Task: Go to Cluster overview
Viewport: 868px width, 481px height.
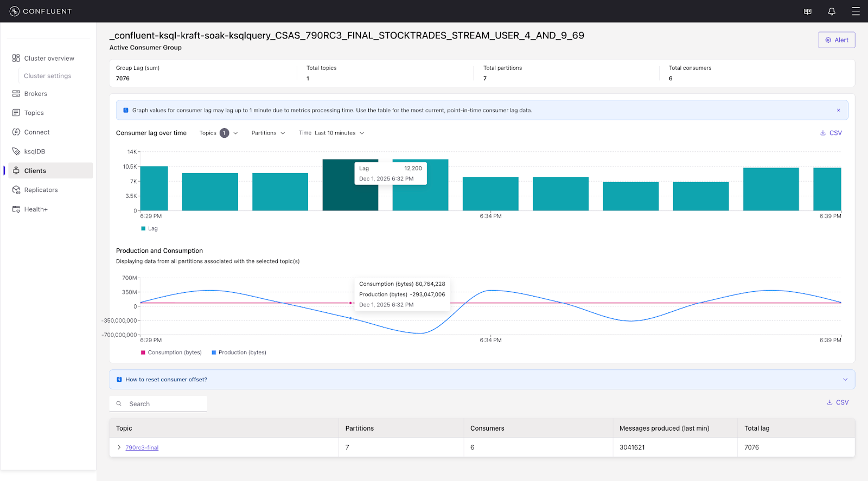Action: (x=49, y=58)
